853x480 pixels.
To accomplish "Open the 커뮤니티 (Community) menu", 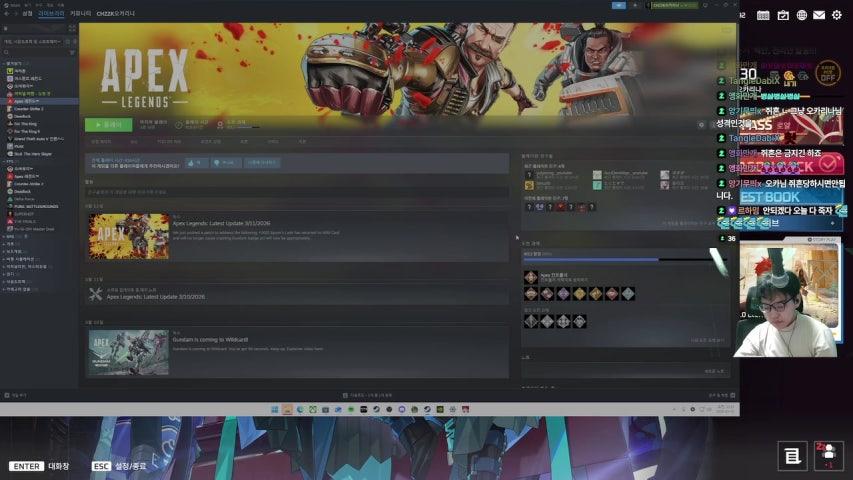I will [x=81, y=13].
